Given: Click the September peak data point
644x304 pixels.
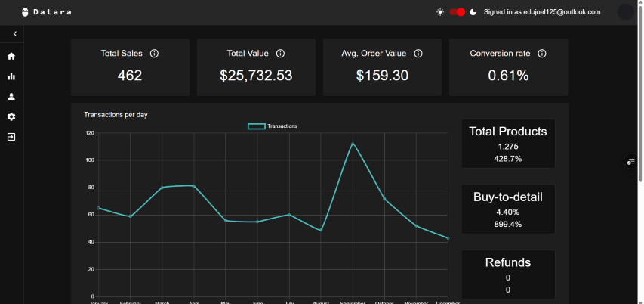Looking at the screenshot, I should (x=353, y=144).
